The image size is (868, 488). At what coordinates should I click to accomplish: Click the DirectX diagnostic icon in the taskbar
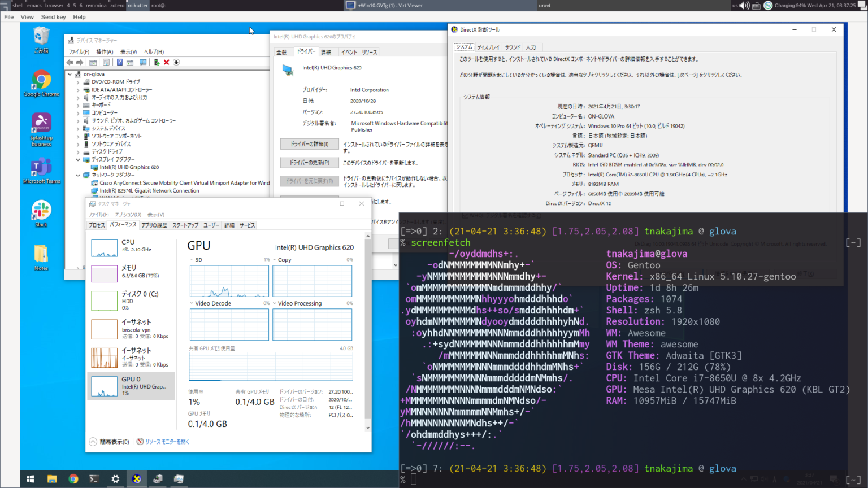pos(136,479)
